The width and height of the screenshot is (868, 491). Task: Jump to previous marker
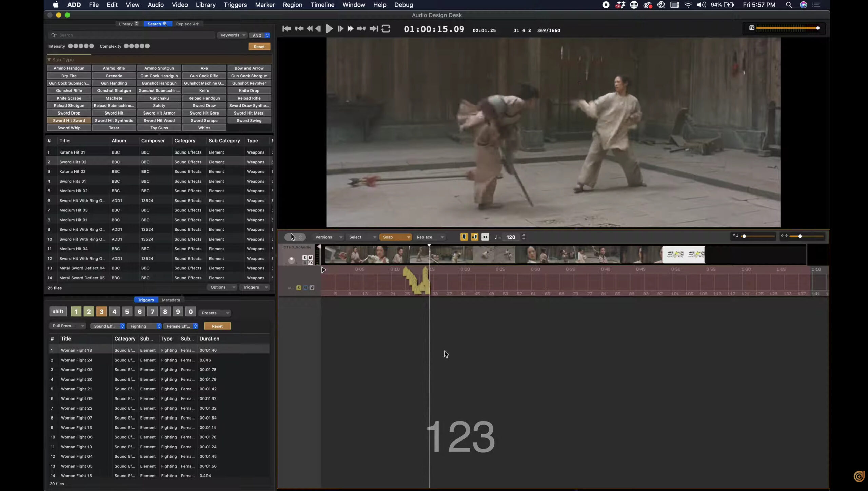pos(299,29)
